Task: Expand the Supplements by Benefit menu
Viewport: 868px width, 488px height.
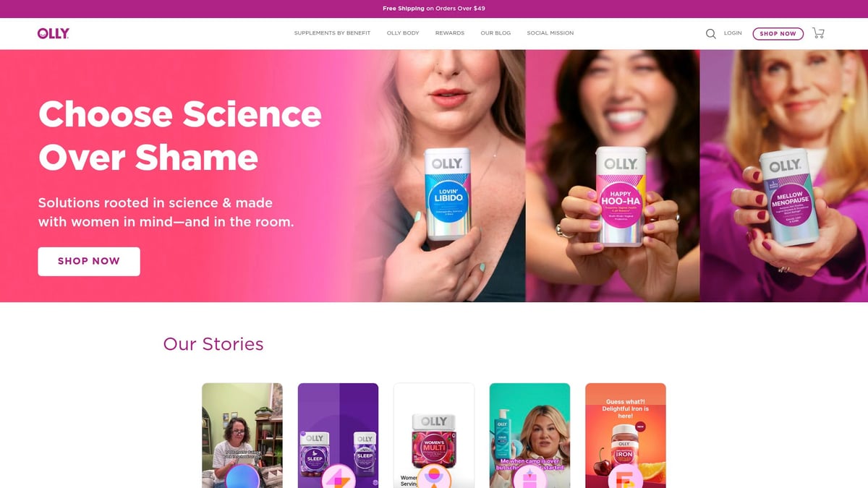Action: tap(332, 33)
